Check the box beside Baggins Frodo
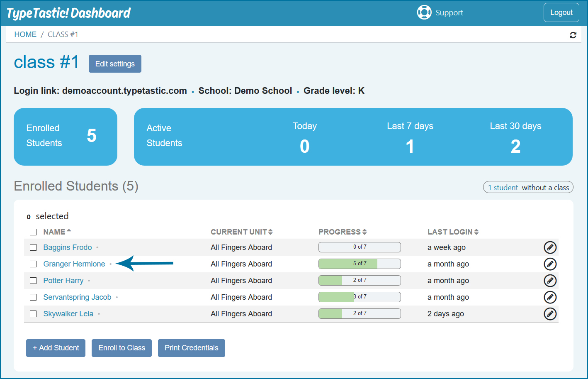The width and height of the screenshot is (588, 379). [33, 247]
